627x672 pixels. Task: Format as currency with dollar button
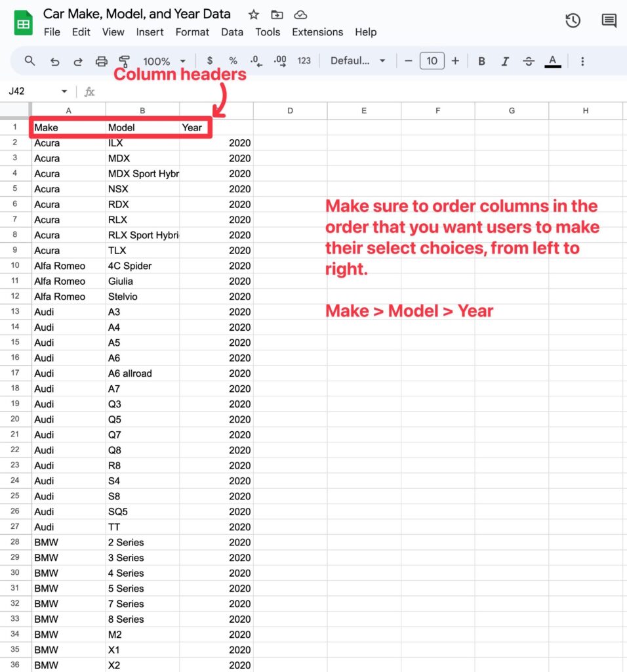(210, 61)
